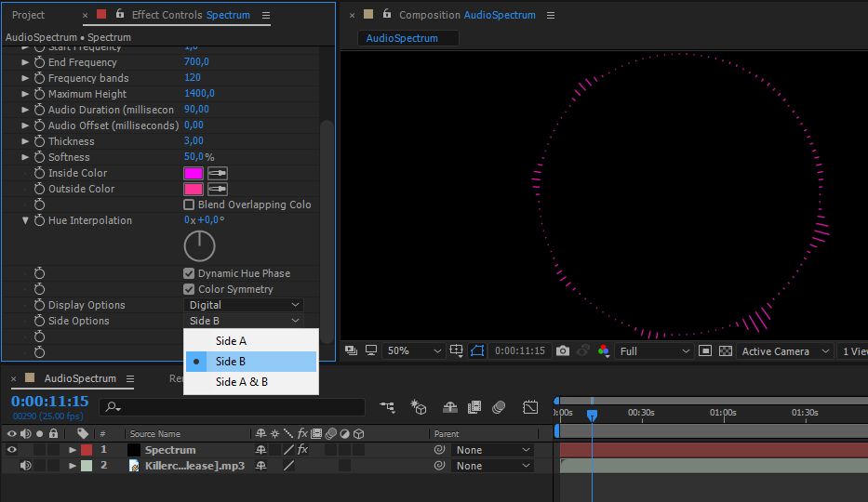Expand the Maximum Height property

pyautogui.click(x=25, y=94)
